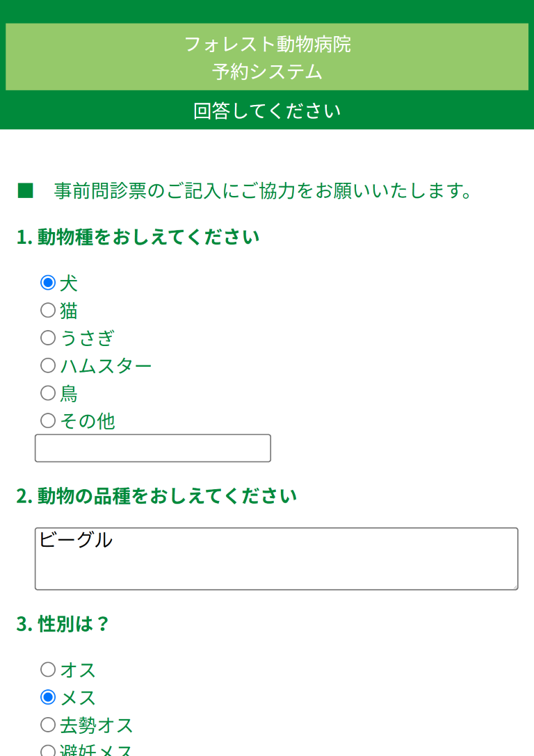
Task: Click the 予約システム title text
Action: coord(267,70)
